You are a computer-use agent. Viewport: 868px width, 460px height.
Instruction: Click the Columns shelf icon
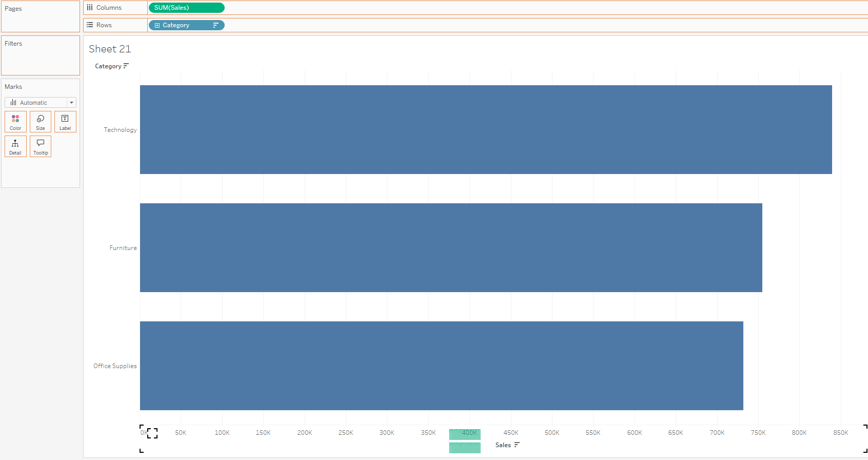coord(90,8)
